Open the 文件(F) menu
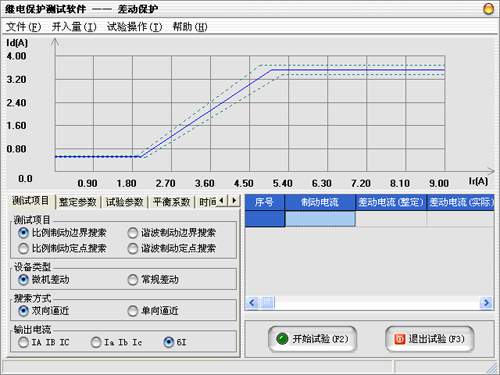 pyautogui.click(x=23, y=27)
